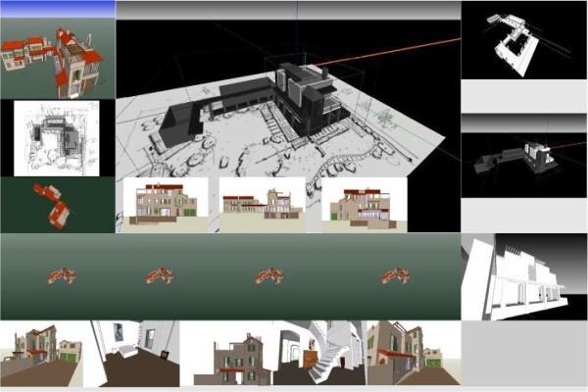Select the hand-sketched site plan on white paper

(57, 138)
